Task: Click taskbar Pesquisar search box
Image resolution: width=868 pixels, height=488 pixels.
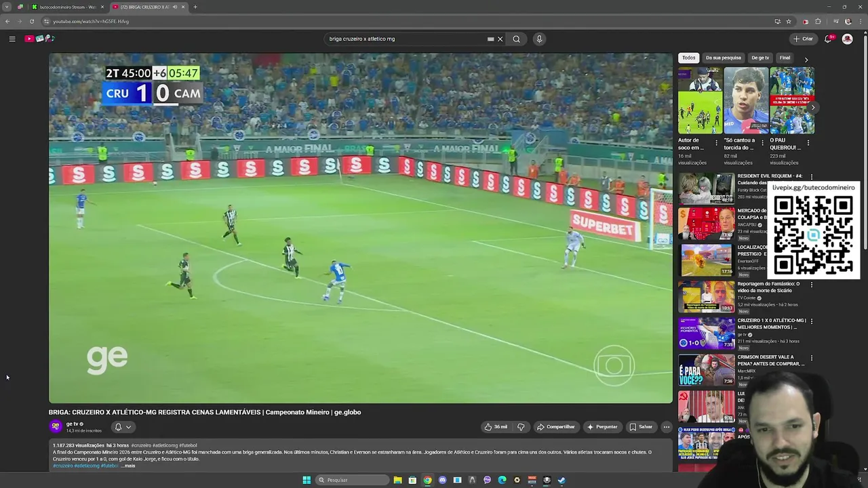Action: point(353,480)
